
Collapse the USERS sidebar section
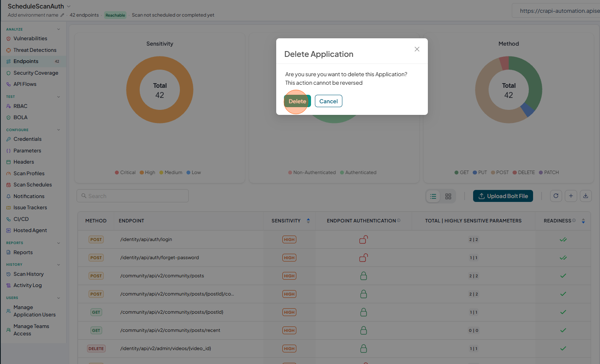coord(58,298)
